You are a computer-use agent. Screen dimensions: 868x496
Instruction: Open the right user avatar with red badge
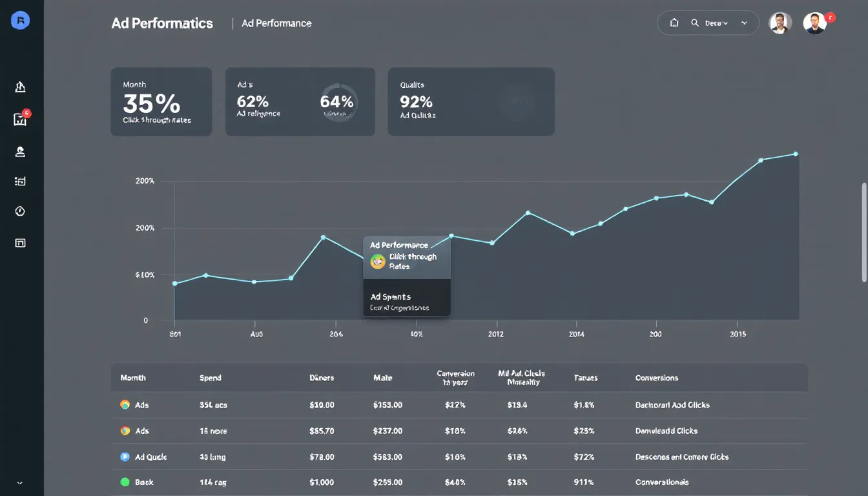(815, 23)
